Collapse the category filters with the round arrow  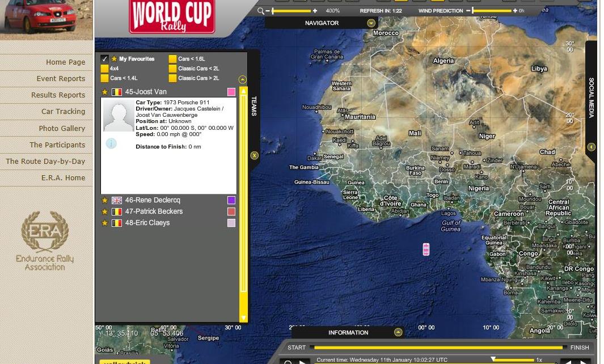(242, 80)
